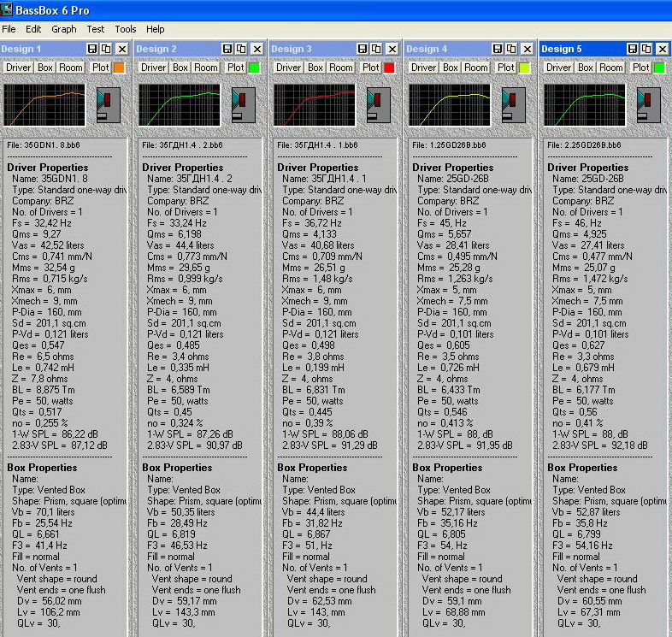Copy Design 4 with the duplicate icon
This screenshot has height=637, width=672.
click(x=511, y=49)
